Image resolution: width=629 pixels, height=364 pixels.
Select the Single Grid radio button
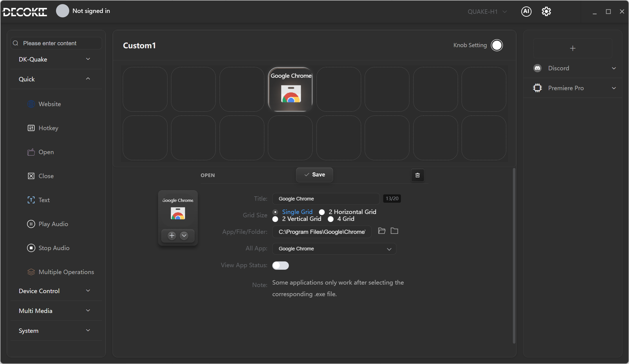tap(275, 212)
